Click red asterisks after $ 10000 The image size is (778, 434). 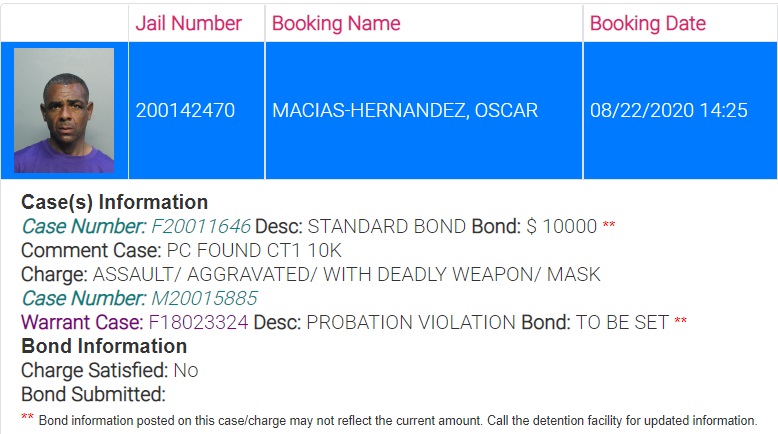pyautogui.click(x=609, y=226)
